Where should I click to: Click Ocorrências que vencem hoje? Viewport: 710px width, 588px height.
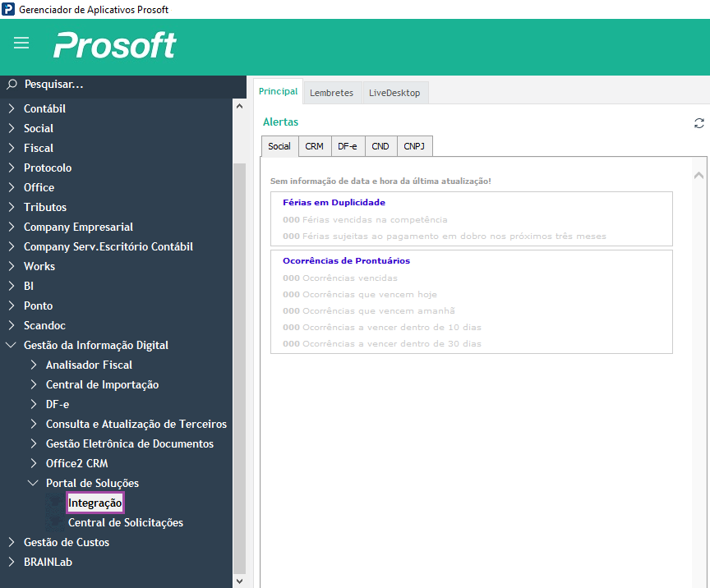[360, 294]
